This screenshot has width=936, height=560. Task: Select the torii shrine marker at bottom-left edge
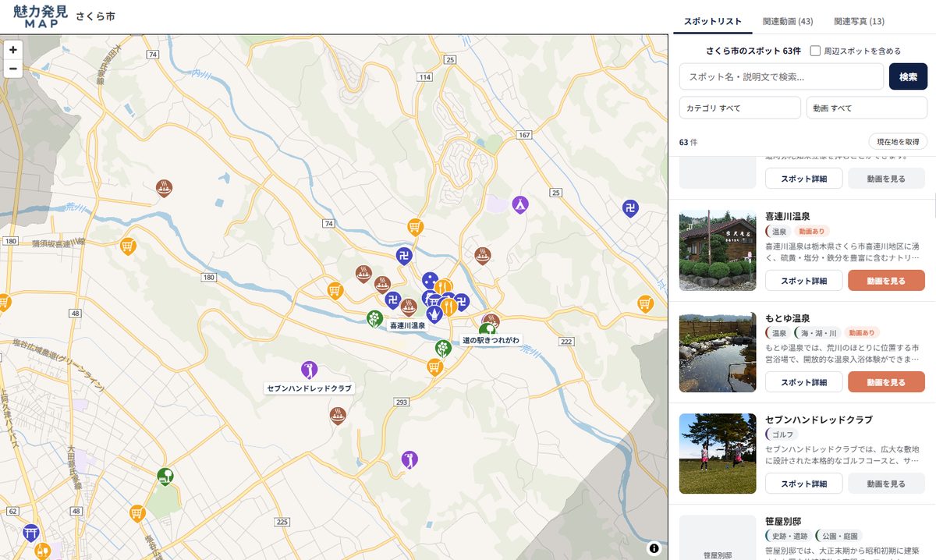tap(31, 532)
